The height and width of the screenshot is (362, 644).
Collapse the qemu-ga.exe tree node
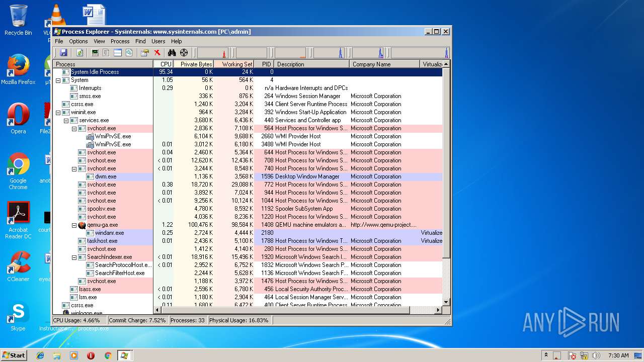pos(74,225)
